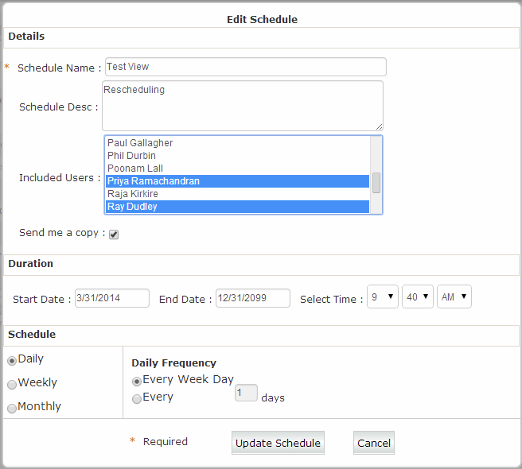Click the description textarea resize handle

click(379, 127)
